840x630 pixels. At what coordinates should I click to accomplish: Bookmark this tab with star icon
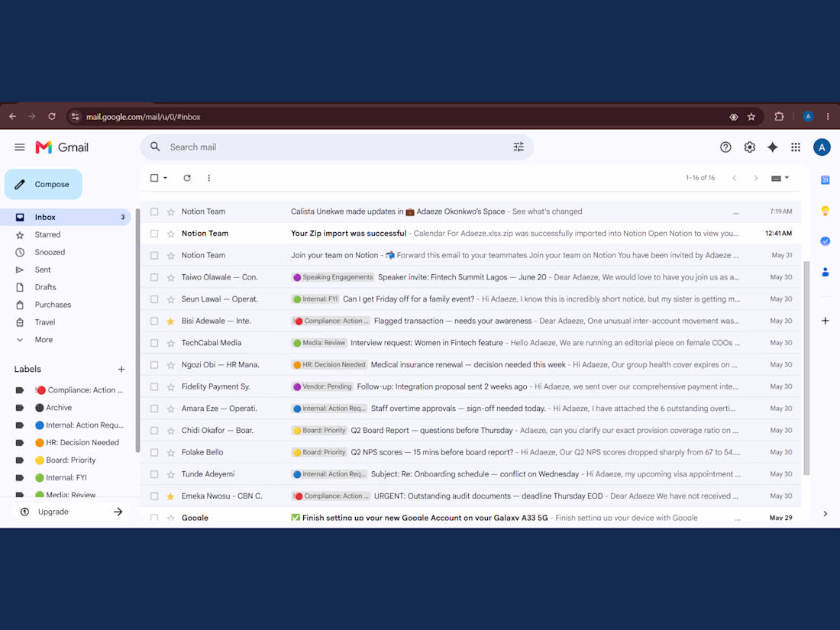pyautogui.click(x=751, y=117)
